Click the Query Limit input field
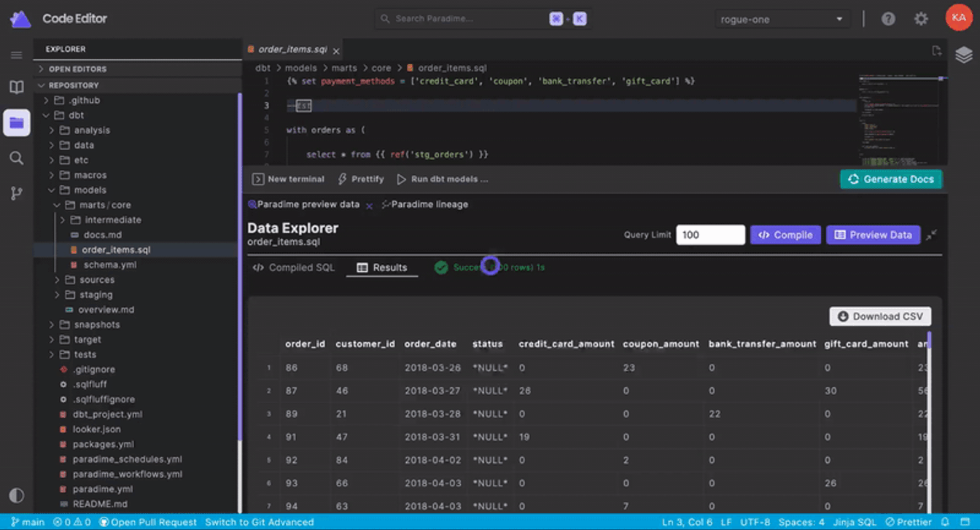This screenshot has height=530, width=980. tap(710, 235)
